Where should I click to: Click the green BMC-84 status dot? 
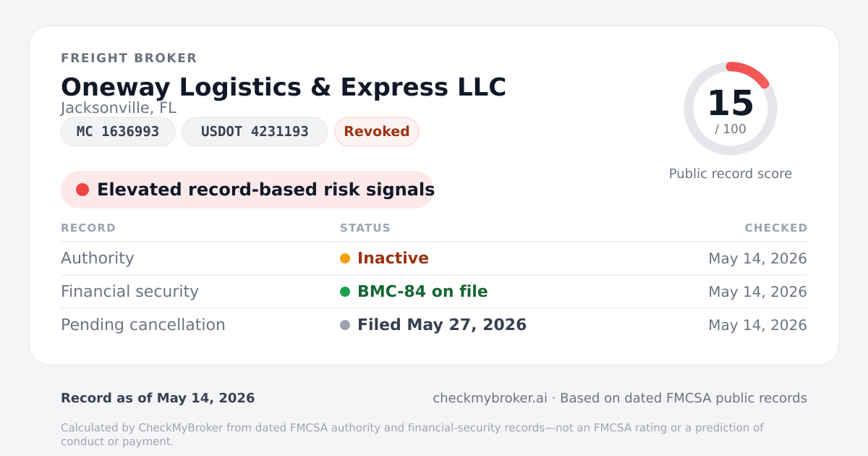pyautogui.click(x=345, y=292)
